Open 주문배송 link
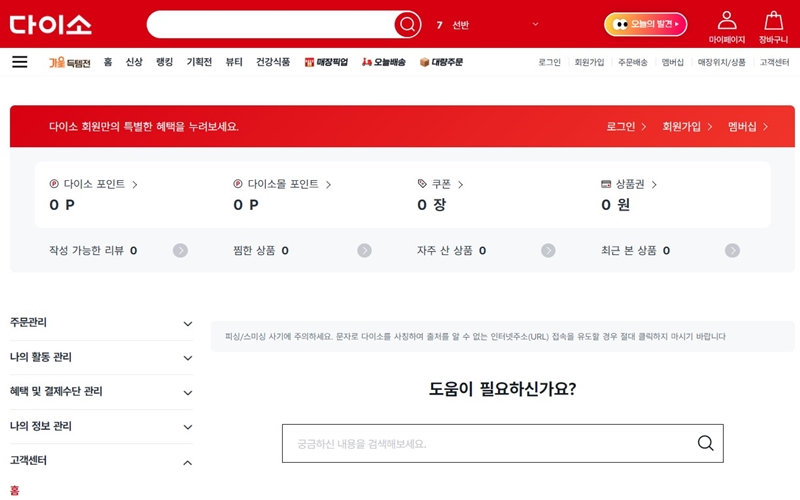The width and height of the screenshot is (800, 500). (633, 62)
